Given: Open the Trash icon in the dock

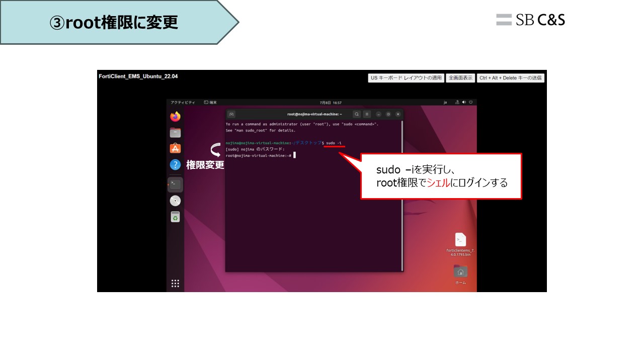Looking at the screenshot, I should pyautogui.click(x=175, y=217).
